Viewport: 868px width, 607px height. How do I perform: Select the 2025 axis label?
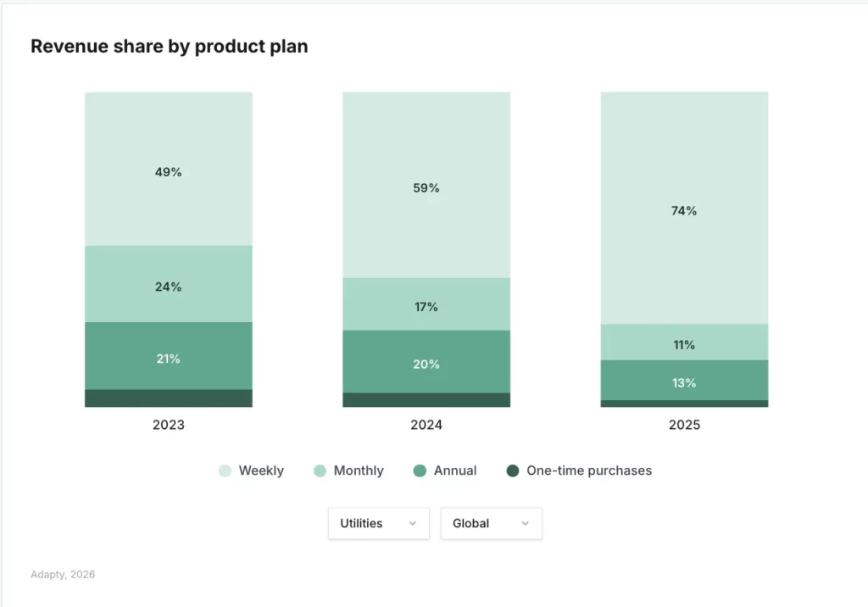[683, 425]
